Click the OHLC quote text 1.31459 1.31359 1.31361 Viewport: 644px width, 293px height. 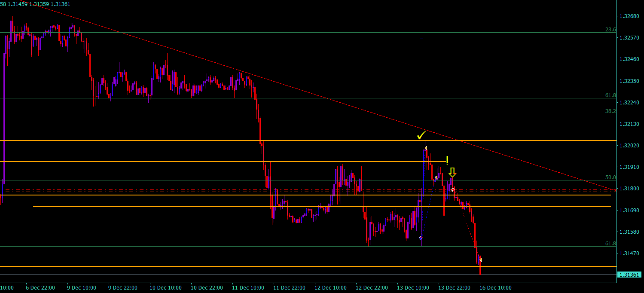pos(39,4)
